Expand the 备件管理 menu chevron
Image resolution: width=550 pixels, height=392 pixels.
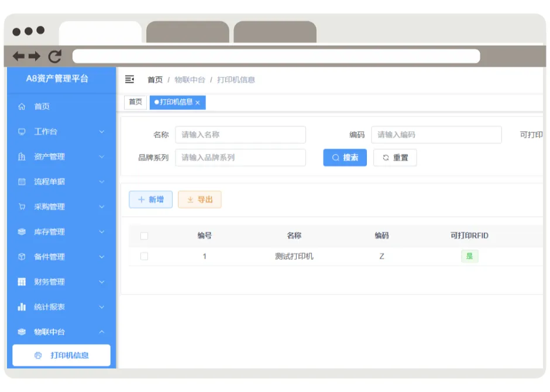click(102, 257)
